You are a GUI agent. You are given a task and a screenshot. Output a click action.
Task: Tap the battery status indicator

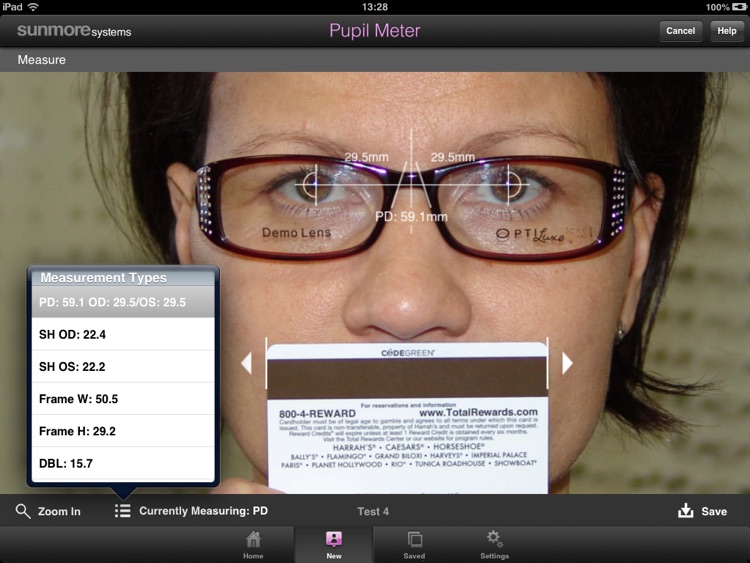point(739,7)
